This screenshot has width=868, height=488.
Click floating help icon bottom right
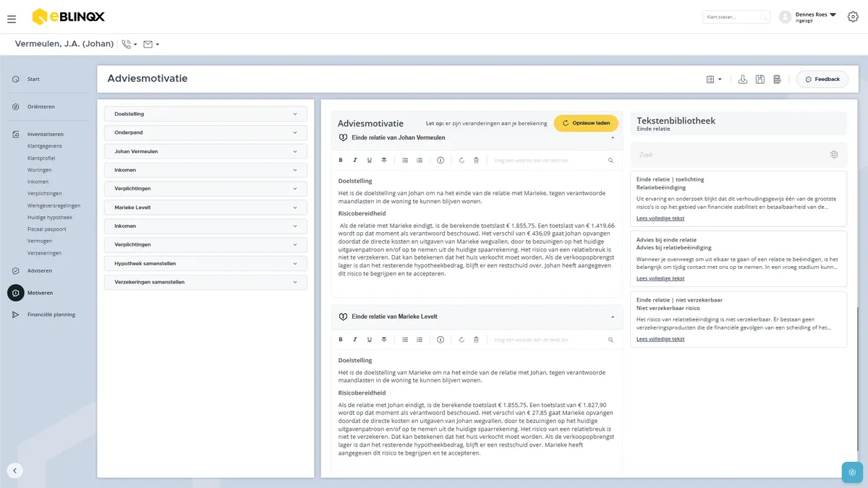[x=852, y=472]
